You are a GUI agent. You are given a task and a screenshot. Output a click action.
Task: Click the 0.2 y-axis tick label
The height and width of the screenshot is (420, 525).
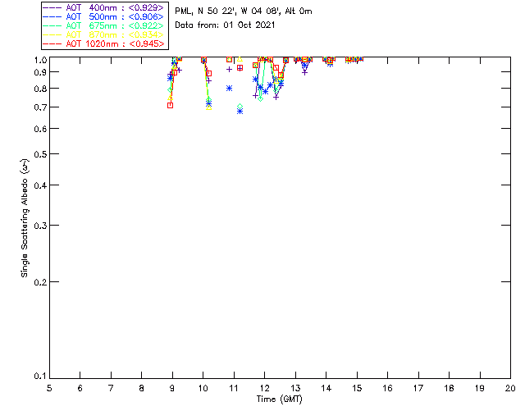(40, 282)
